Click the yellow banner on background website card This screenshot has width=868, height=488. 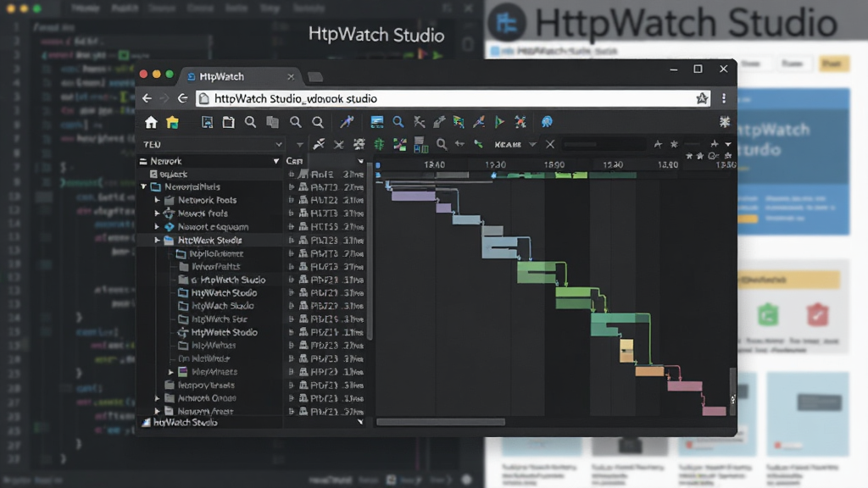tap(789, 280)
